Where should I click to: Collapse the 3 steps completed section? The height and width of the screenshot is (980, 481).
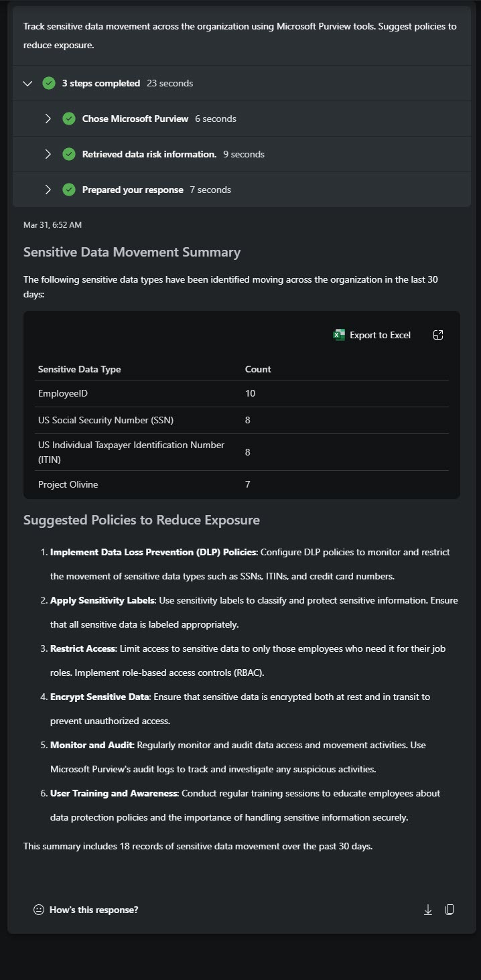click(27, 84)
